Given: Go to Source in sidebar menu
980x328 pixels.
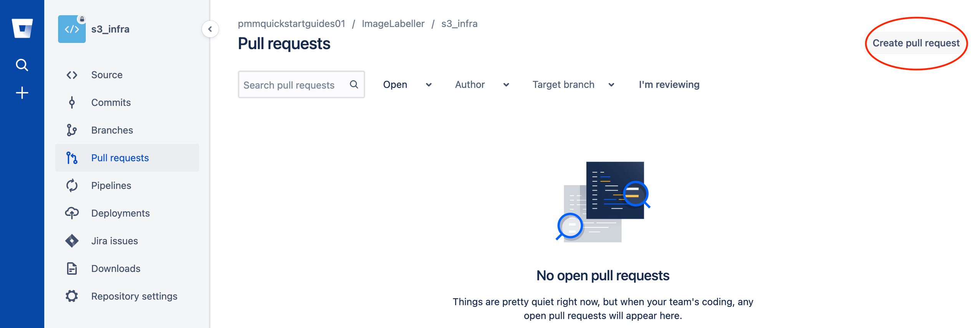Looking at the screenshot, I should 107,75.
